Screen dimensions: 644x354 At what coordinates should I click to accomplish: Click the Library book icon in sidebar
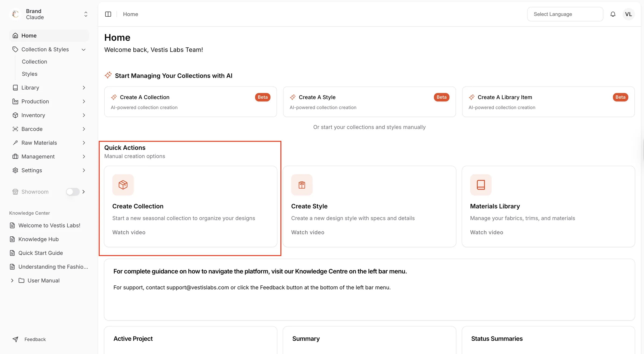pos(15,88)
